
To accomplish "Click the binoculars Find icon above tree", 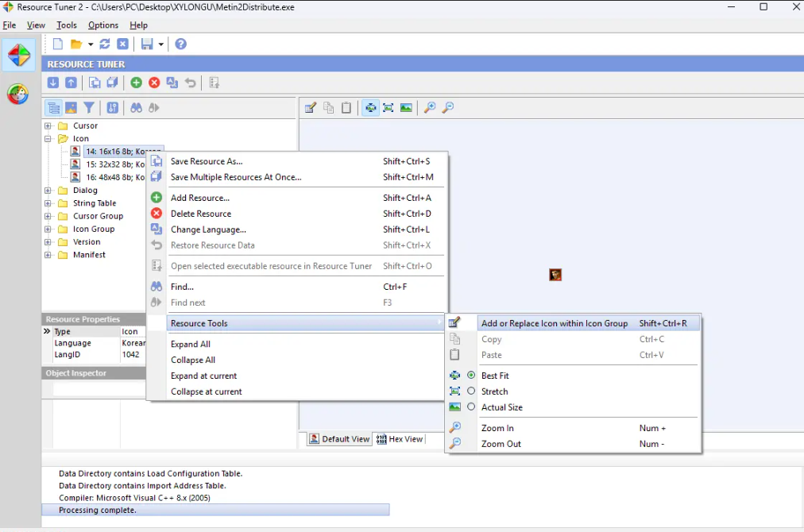I will point(137,108).
